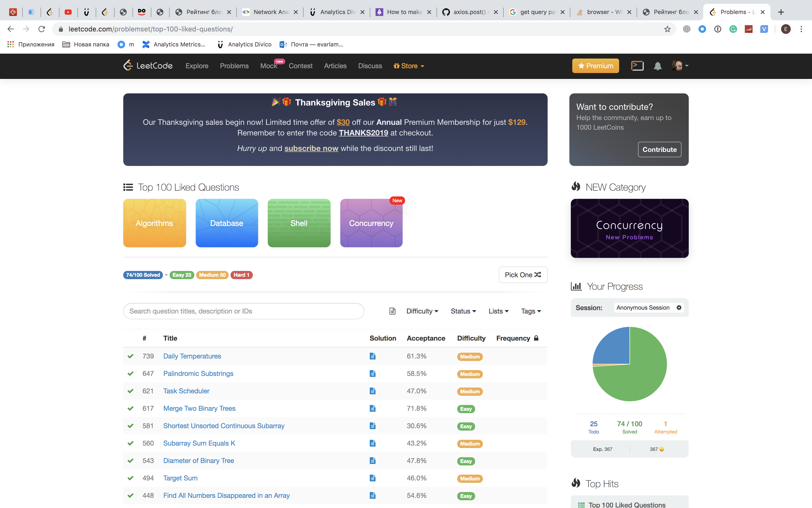Click the LeetCode logo

point(148,66)
